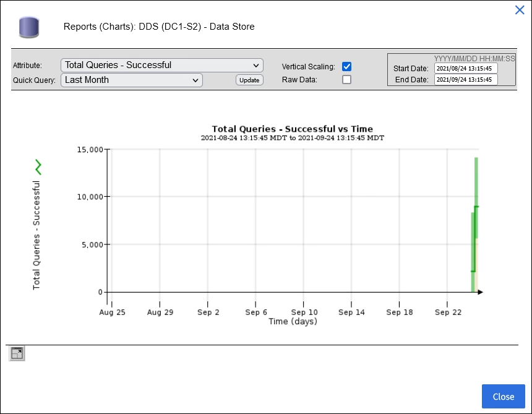Click the 15,000 y-axis tick label

click(x=89, y=150)
